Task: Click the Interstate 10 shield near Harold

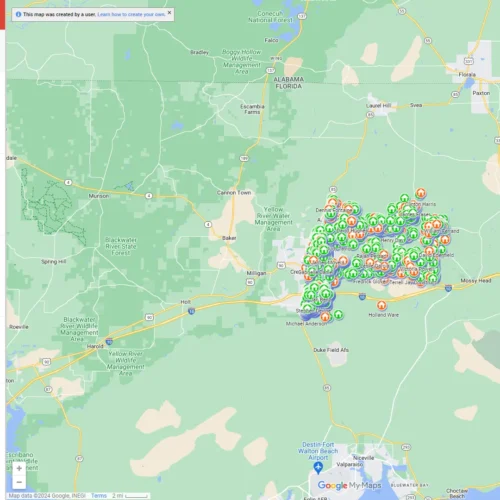Action: point(109,341)
